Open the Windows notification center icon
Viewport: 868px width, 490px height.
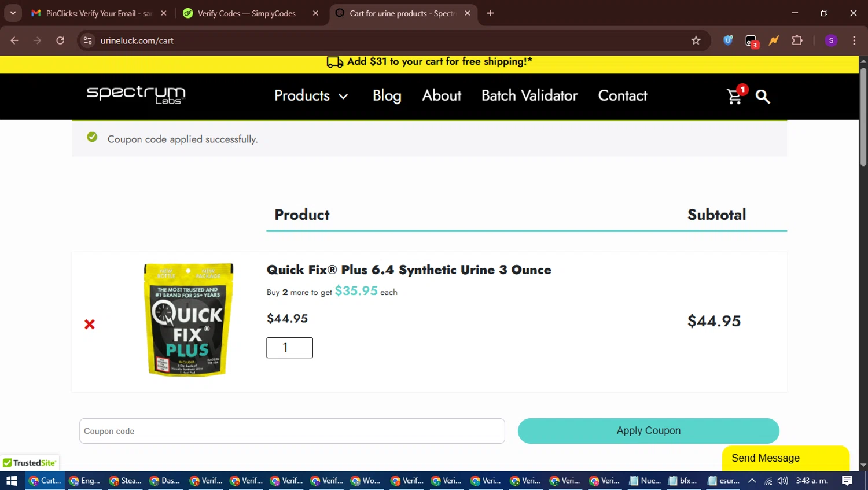click(847, 481)
